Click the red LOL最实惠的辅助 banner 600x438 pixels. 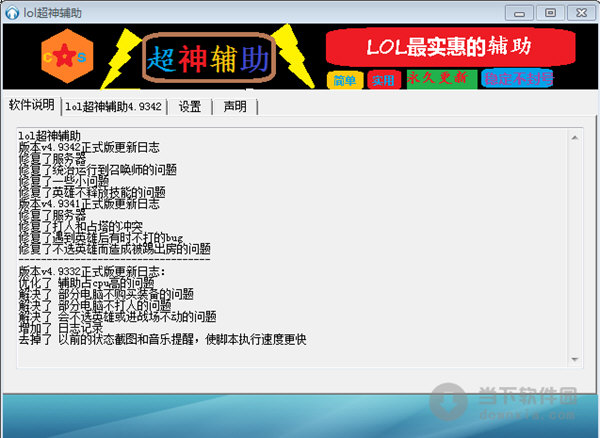click(x=450, y=47)
